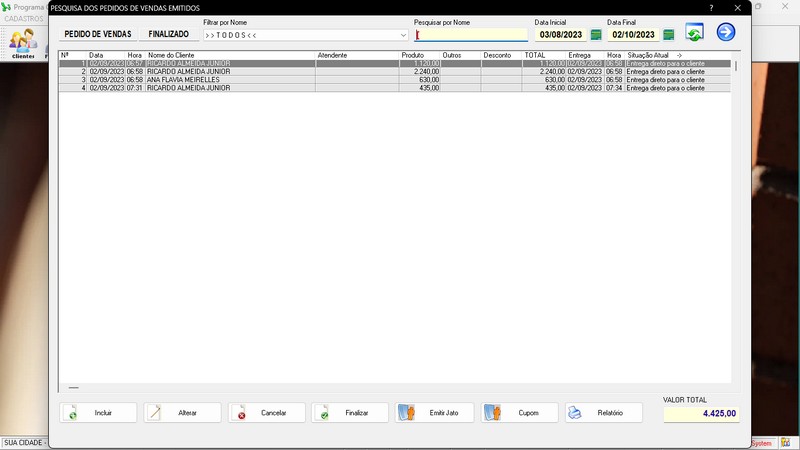The width and height of the screenshot is (800, 450).
Task: Open the Data Inicial calendar picker
Action: (596, 35)
